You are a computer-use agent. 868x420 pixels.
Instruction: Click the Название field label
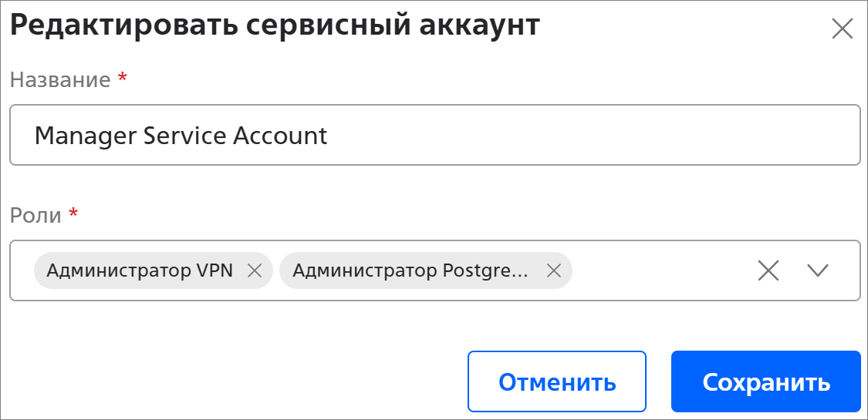coord(60,80)
